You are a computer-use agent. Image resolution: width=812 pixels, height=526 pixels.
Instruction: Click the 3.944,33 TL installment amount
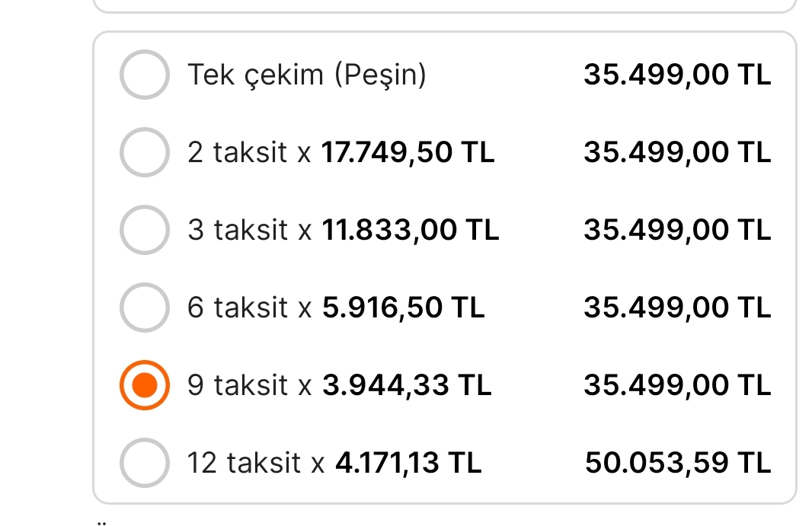[407, 385]
